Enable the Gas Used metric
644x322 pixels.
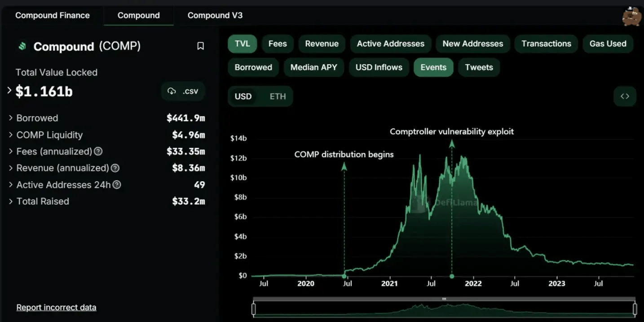point(608,44)
